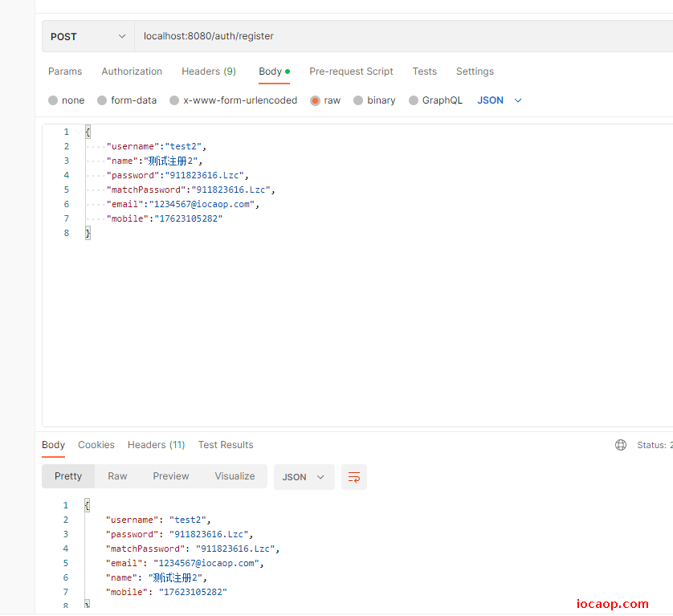Click the "username":"test2" line in request body
The image size is (673, 616).
(x=157, y=146)
